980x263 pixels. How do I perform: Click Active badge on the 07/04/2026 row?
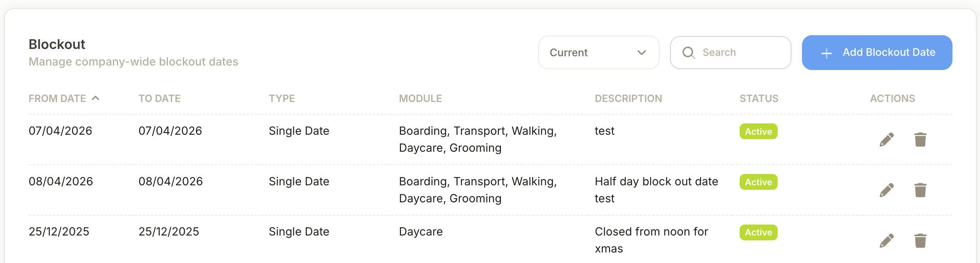[x=758, y=131]
